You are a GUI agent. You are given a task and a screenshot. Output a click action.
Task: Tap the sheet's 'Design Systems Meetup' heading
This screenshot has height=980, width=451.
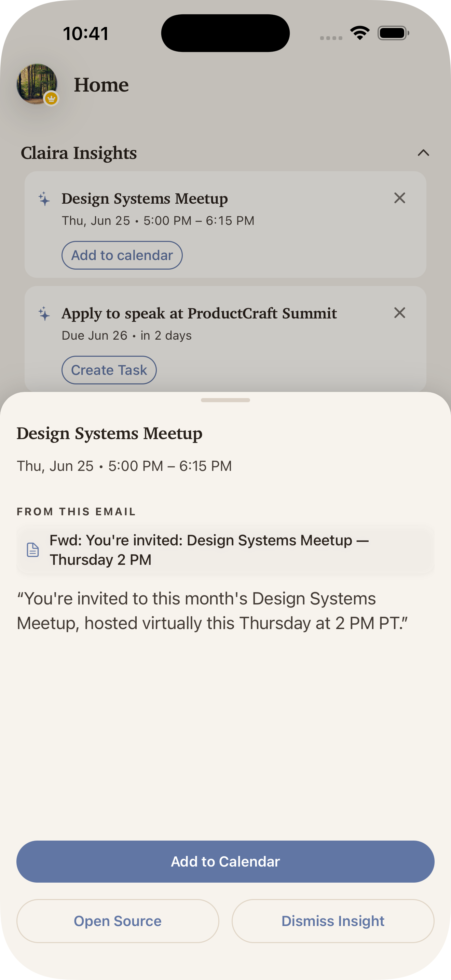(110, 434)
